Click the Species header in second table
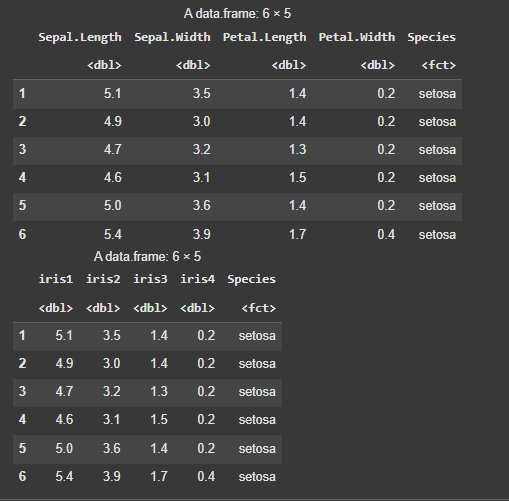This screenshot has width=509, height=501. (x=251, y=279)
